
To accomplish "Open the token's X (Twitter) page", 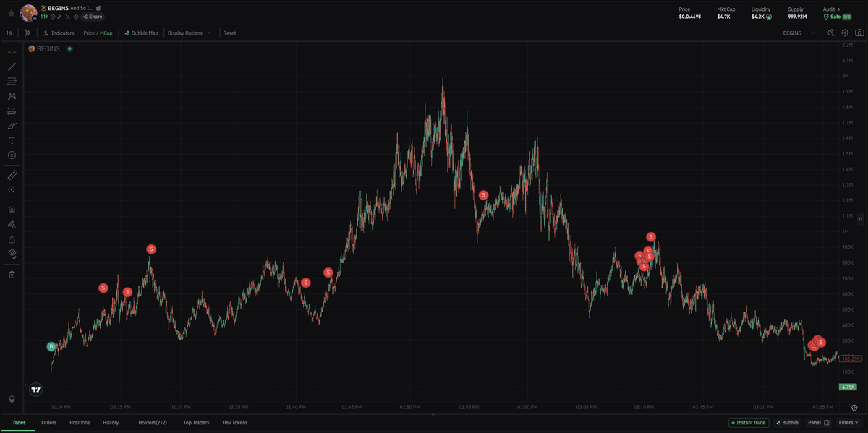I will coord(68,17).
